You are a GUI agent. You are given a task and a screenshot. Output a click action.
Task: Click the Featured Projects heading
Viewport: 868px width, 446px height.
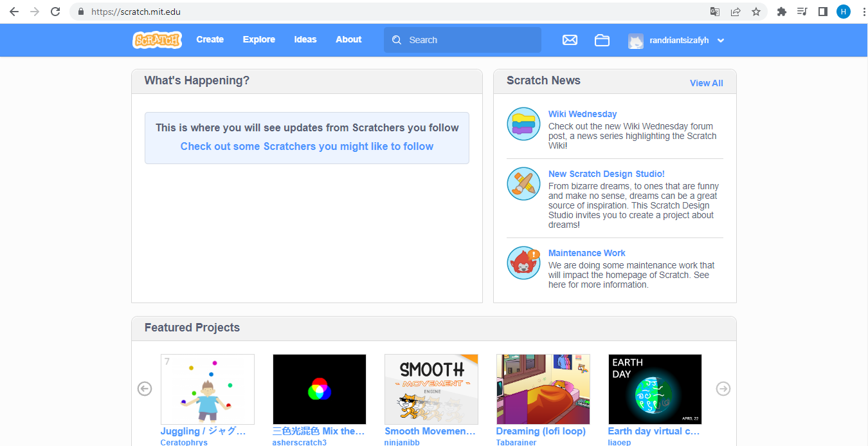192,328
